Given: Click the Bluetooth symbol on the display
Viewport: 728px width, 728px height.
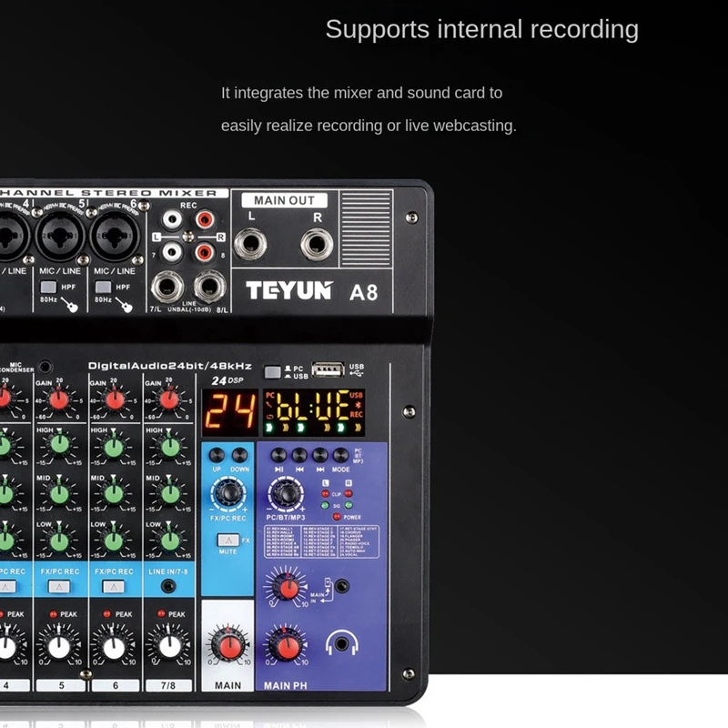Looking at the screenshot, I should [358, 405].
